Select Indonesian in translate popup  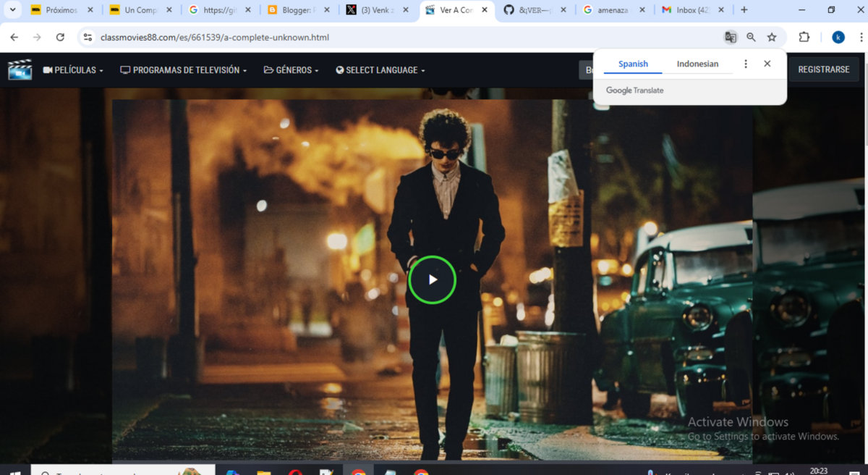tap(697, 64)
